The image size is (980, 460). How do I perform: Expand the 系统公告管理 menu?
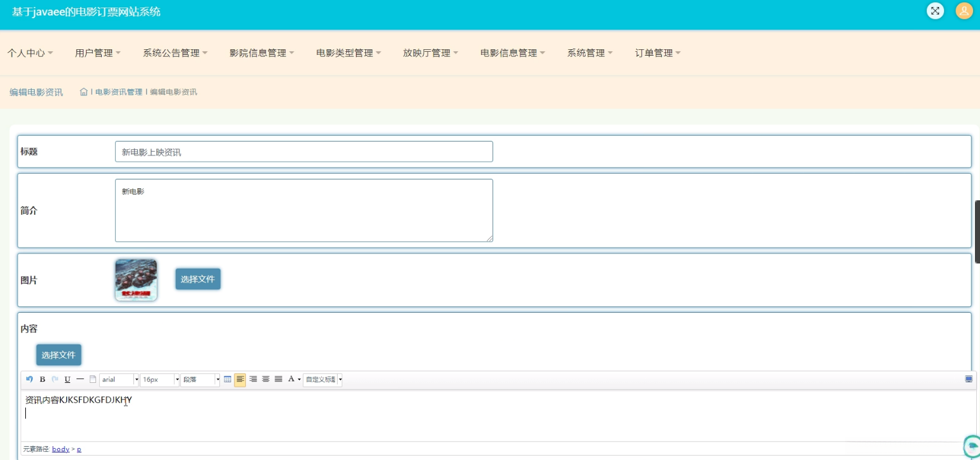[175, 53]
